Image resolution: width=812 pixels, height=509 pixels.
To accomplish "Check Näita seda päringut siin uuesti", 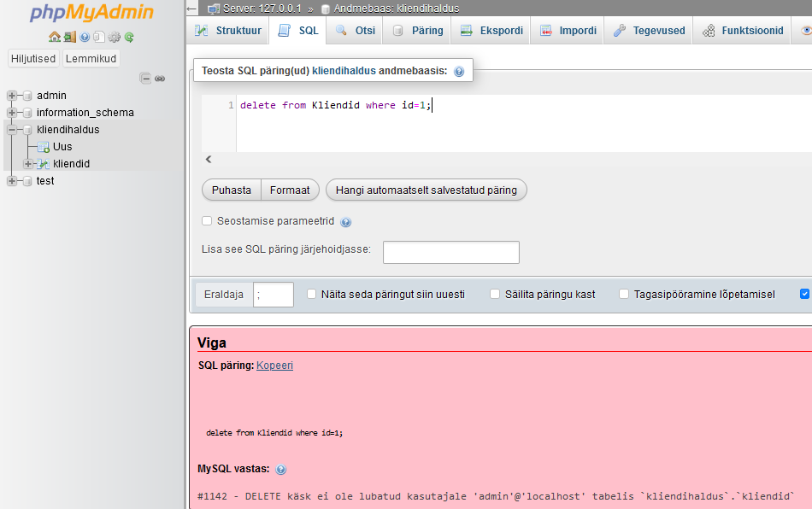I will pos(311,294).
